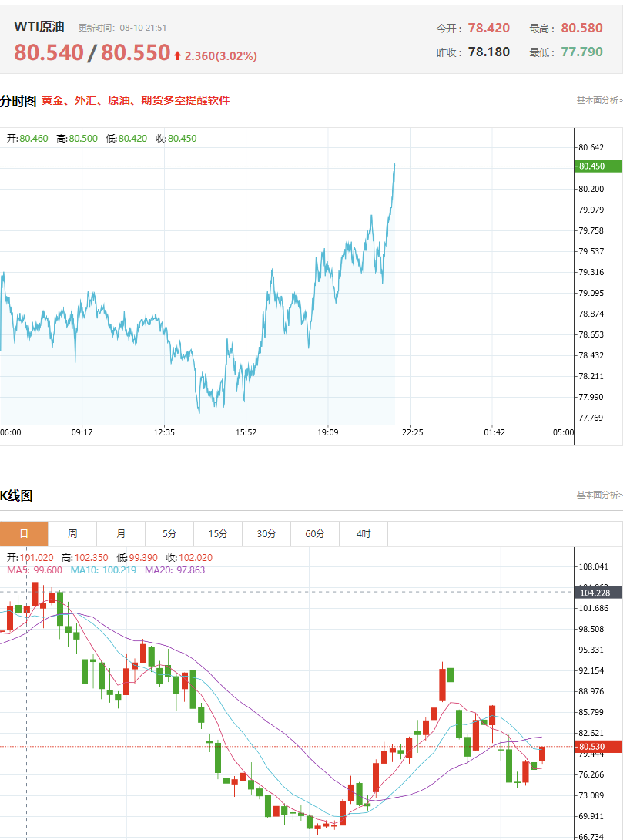630x840 pixels.
Task: Click the red up-arrow price change icon
Action: pyautogui.click(x=177, y=55)
